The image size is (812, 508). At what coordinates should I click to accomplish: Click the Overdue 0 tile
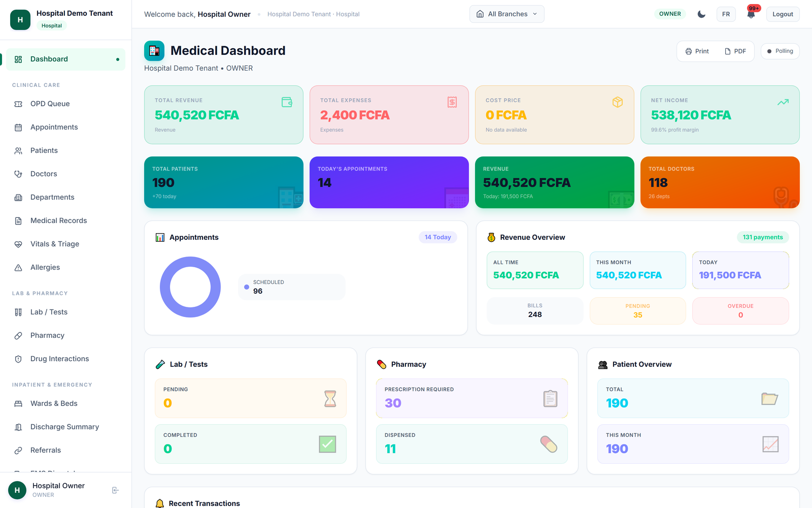(x=740, y=311)
